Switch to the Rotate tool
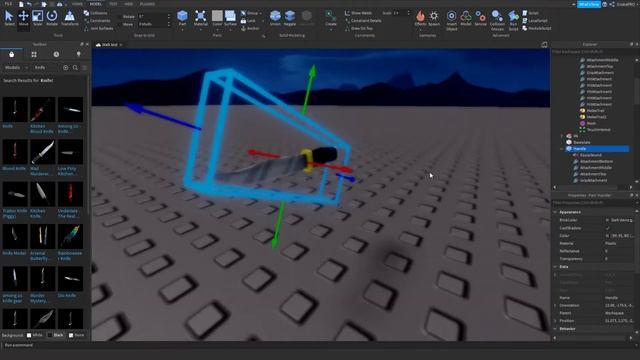 [x=52, y=18]
